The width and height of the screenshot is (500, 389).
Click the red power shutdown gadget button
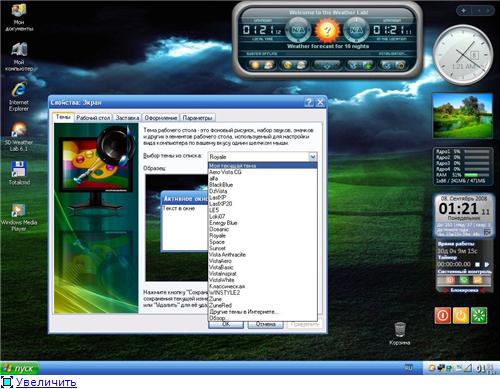pos(443,315)
